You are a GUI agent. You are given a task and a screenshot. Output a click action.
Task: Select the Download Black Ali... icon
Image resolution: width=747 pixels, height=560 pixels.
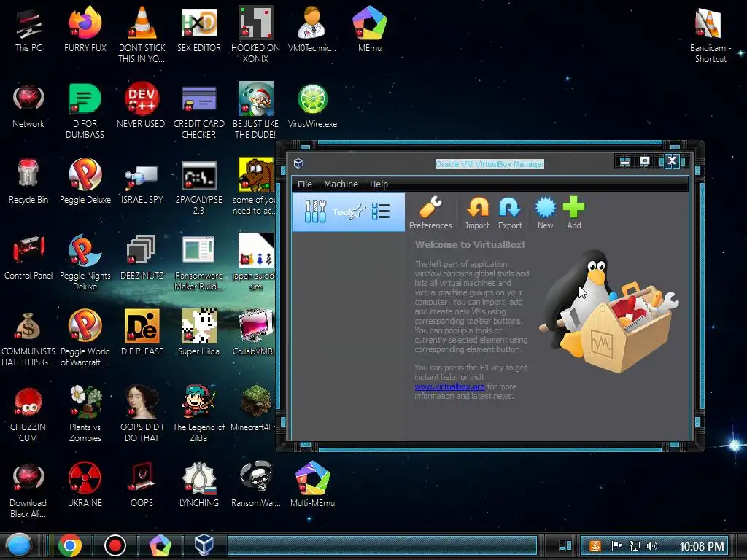point(28,491)
